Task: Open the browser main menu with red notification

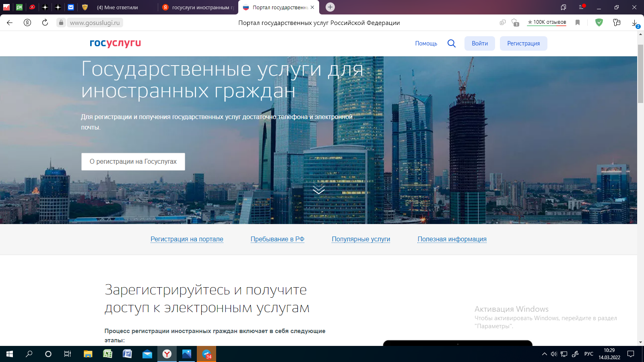Action: click(581, 7)
